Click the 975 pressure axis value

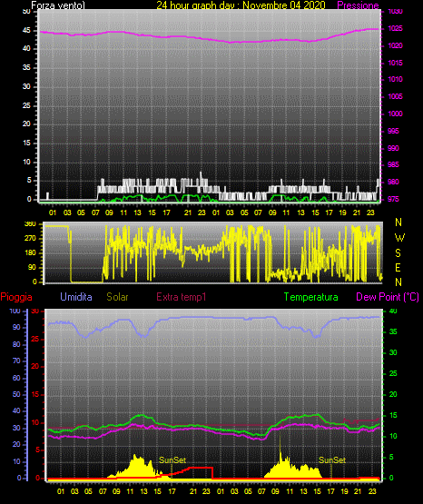point(393,199)
